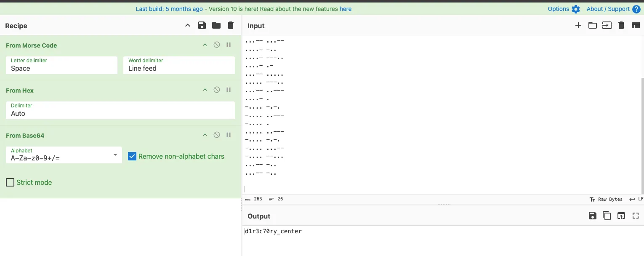This screenshot has width=644, height=256.
Task: Collapse the Recipe panel chevron
Action: point(188,26)
